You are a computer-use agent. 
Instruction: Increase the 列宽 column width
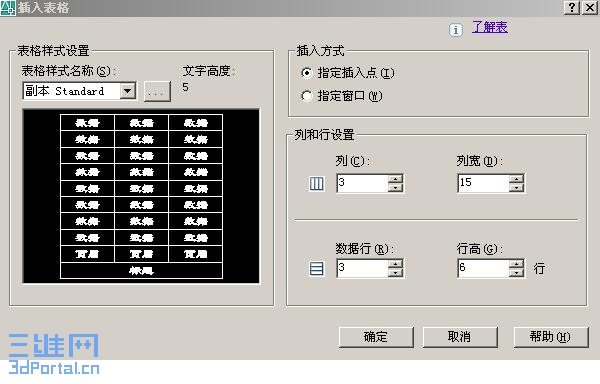point(516,179)
